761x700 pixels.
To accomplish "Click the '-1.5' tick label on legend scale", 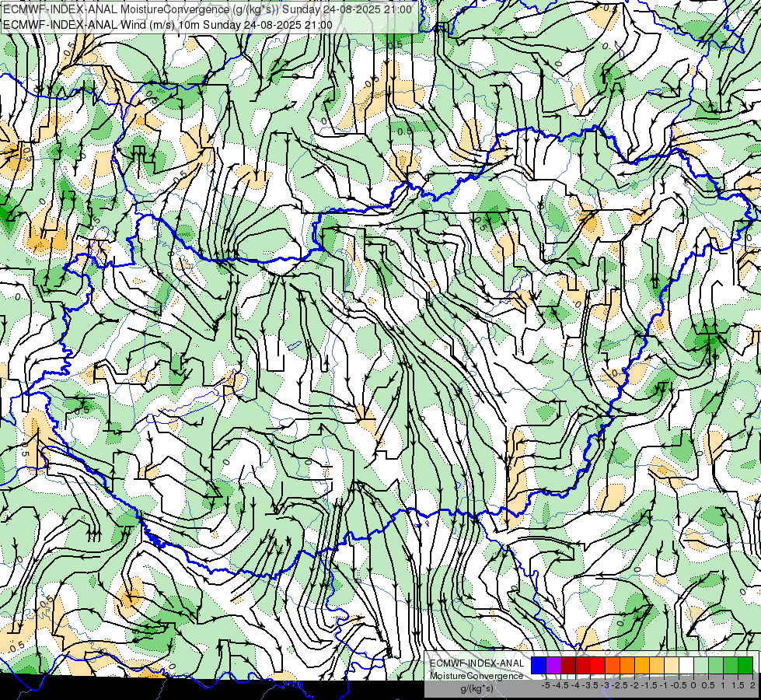I will (x=649, y=685).
